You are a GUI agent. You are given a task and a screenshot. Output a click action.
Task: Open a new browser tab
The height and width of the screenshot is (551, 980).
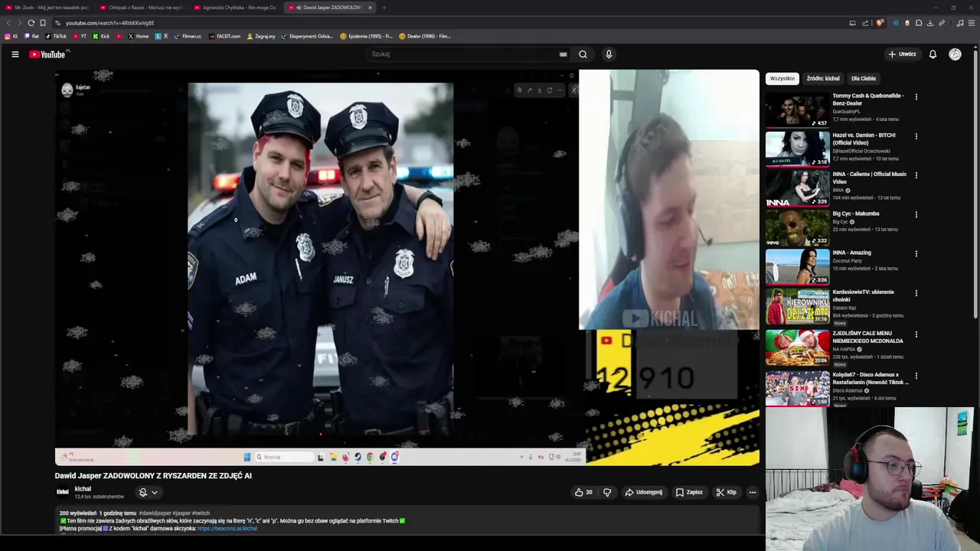point(384,8)
